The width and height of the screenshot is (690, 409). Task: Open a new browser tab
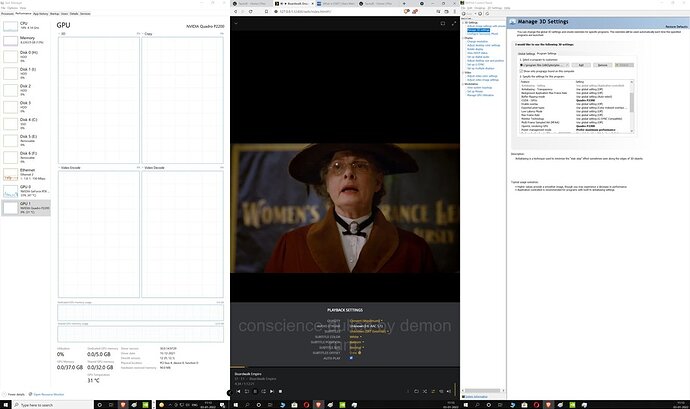(404, 4)
